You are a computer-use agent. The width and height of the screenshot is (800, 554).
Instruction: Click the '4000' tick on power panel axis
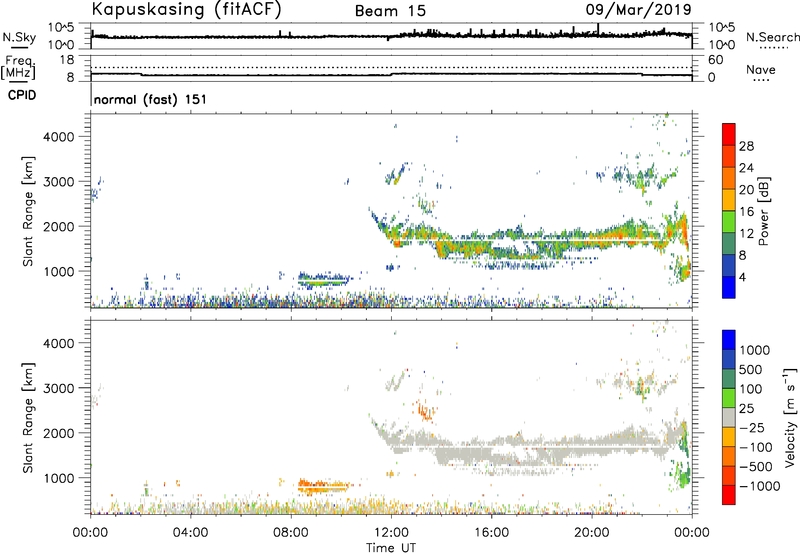[x=58, y=137]
